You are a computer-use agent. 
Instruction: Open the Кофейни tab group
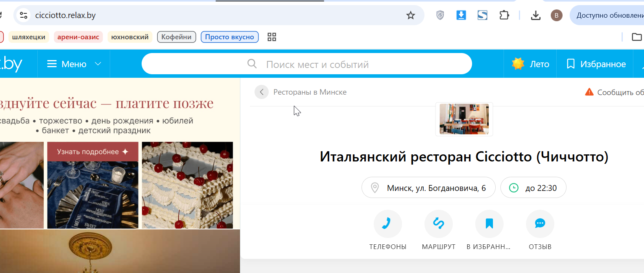click(x=176, y=37)
